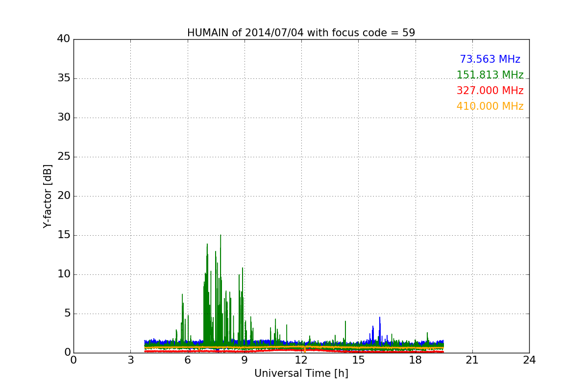The width and height of the screenshot is (588, 392).
Task: Click the x-axis tick label '21'
Action: (472, 360)
